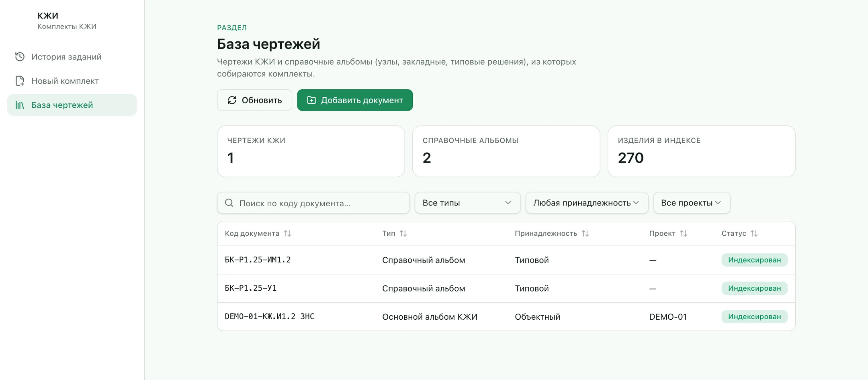Screen dimensions: 868x380
Task: Sort by Проект column arrows icon
Action: point(684,234)
